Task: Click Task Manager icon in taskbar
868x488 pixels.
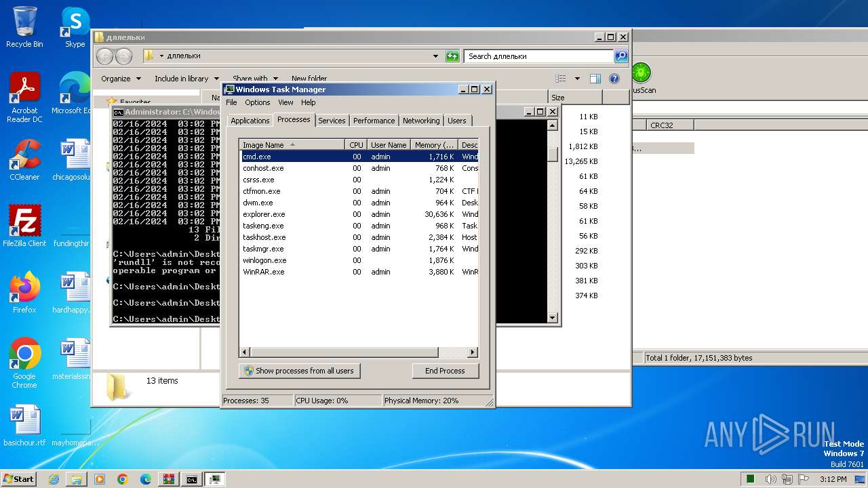Action: (215, 479)
